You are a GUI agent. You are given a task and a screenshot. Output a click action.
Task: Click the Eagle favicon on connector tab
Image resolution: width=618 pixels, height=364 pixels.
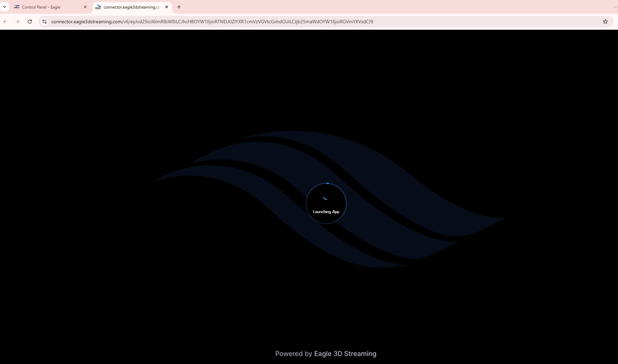point(98,7)
